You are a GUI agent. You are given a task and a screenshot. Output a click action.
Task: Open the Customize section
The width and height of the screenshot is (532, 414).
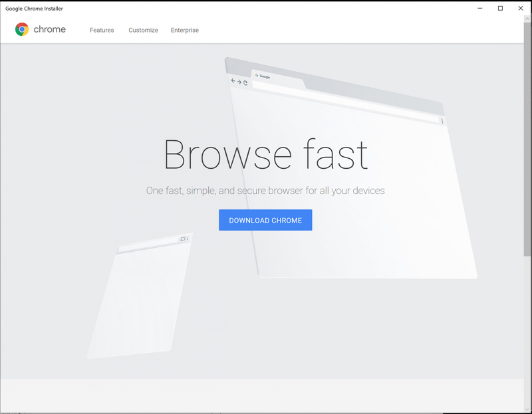coord(143,30)
